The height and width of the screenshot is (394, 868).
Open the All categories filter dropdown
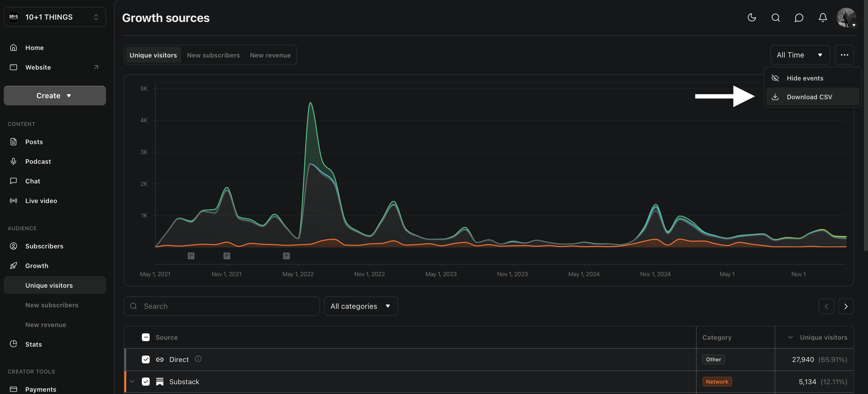coord(361,306)
